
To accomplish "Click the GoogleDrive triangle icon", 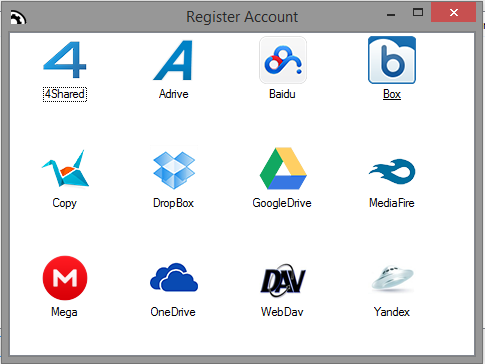I will (x=283, y=168).
